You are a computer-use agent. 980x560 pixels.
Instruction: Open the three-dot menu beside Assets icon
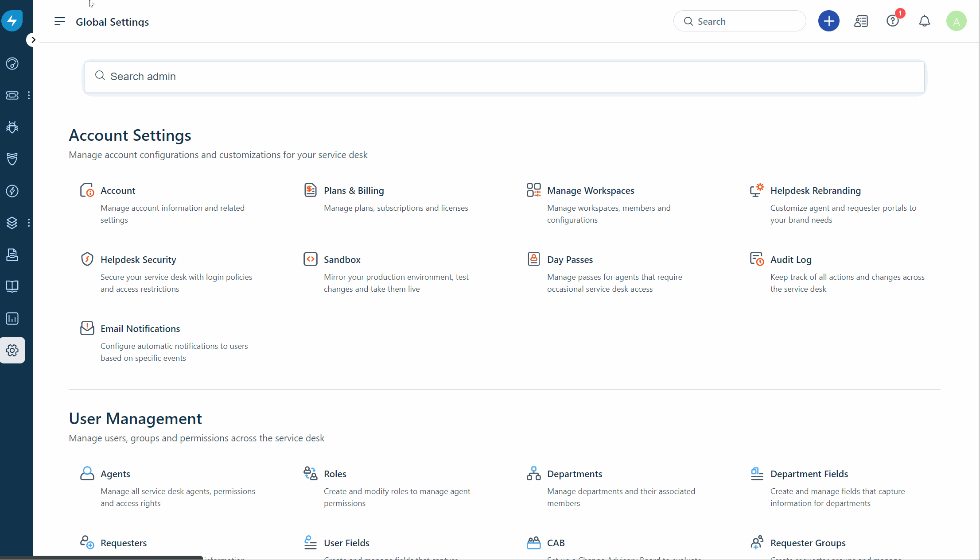29,223
